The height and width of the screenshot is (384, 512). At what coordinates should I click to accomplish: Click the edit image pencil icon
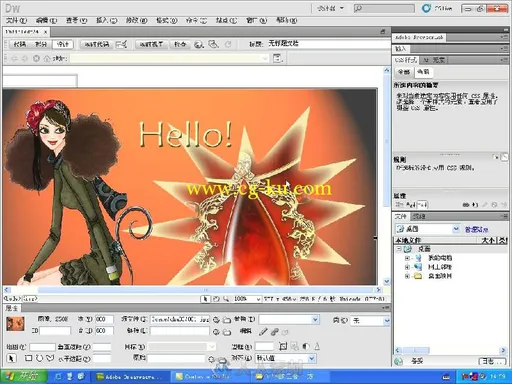[263, 332]
